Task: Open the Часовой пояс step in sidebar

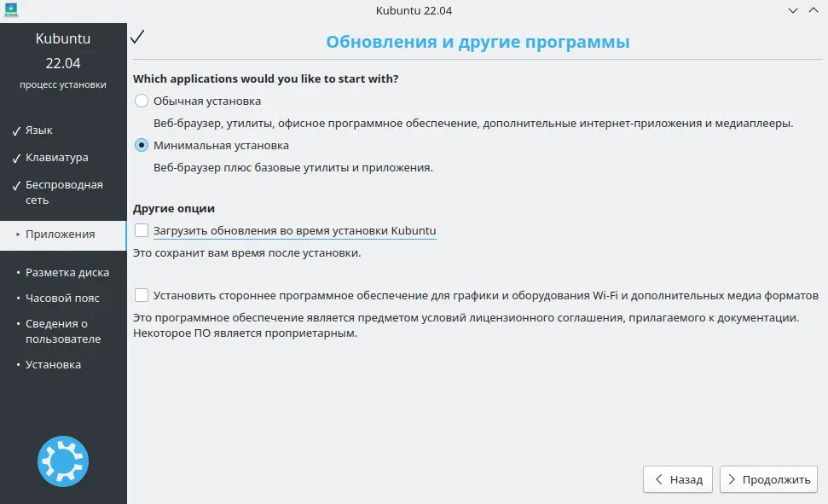Action: tap(63, 298)
